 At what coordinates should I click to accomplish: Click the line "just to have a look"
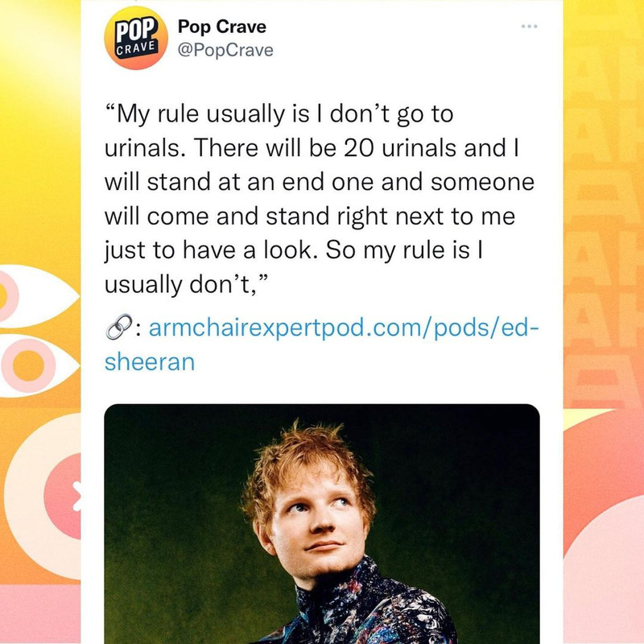pyautogui.click(x=208, y=250)
